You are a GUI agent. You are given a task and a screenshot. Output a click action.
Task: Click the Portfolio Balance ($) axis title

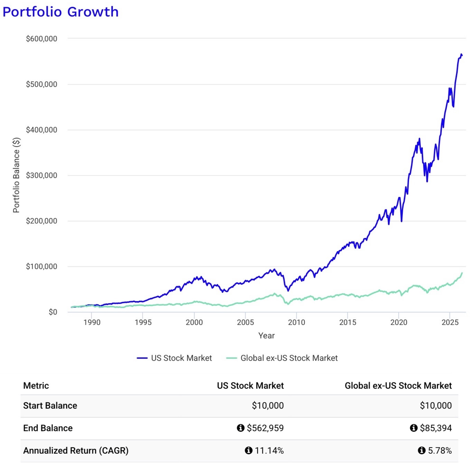[16, 175]
